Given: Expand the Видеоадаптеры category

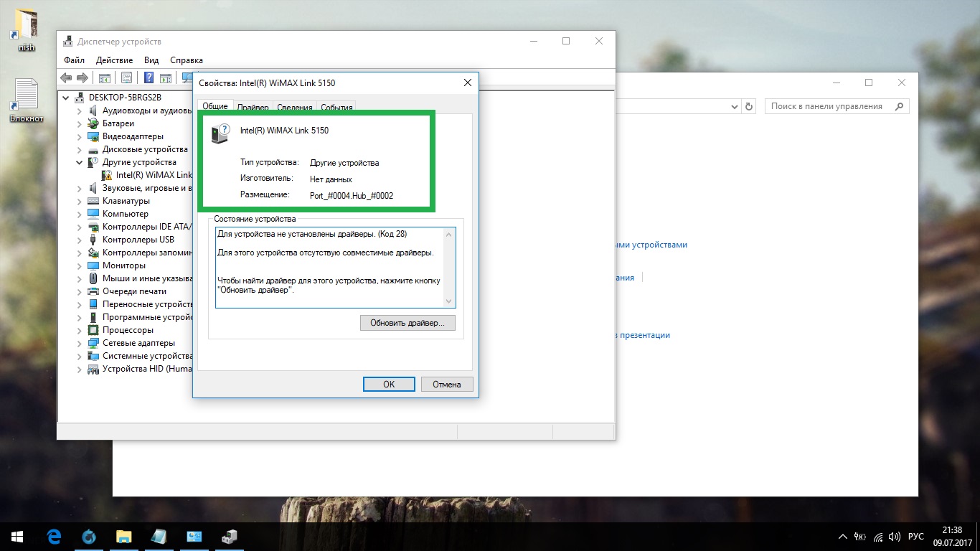Looking at the screenshot, I should 80,136.
